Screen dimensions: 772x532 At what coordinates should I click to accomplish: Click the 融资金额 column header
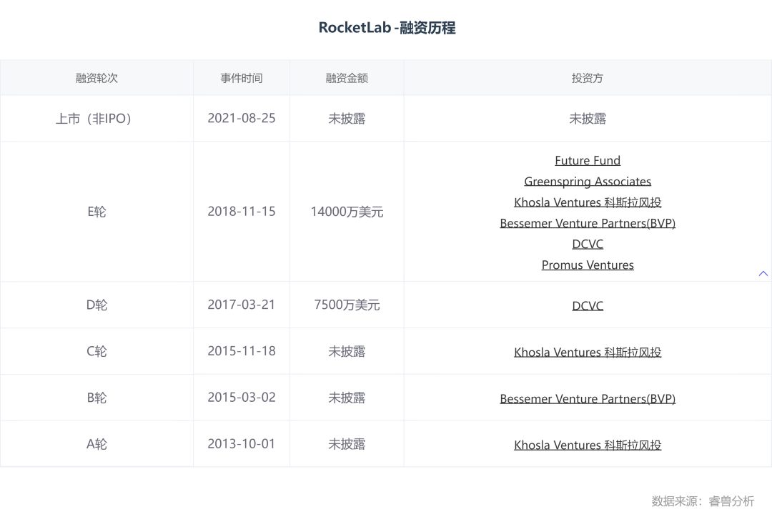347,78
